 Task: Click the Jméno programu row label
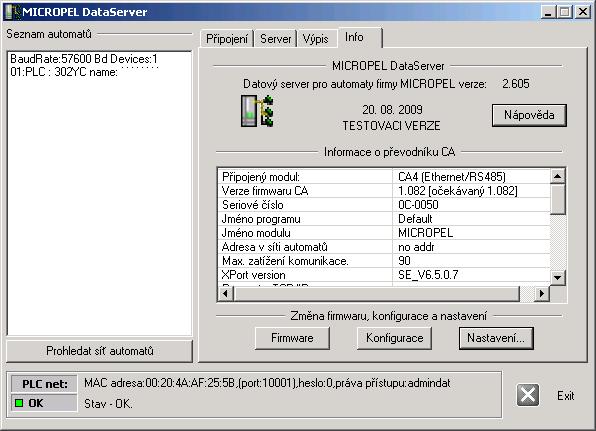[261, 219]
